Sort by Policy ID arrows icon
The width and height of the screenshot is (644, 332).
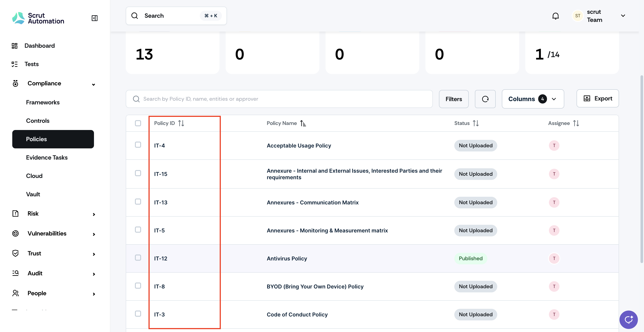(x=181, y=123)
